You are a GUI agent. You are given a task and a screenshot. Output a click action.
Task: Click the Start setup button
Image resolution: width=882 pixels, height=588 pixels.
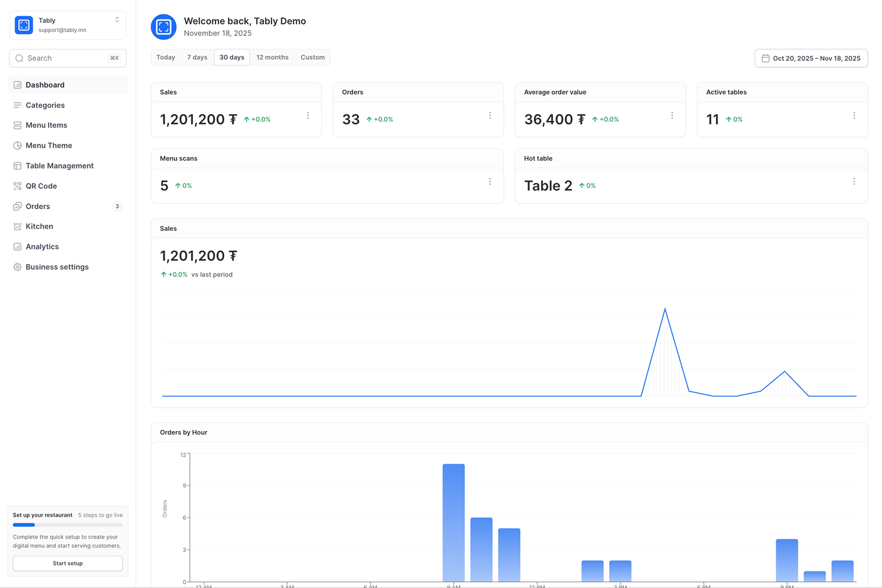pyautogui.click(x=68, y=563)
